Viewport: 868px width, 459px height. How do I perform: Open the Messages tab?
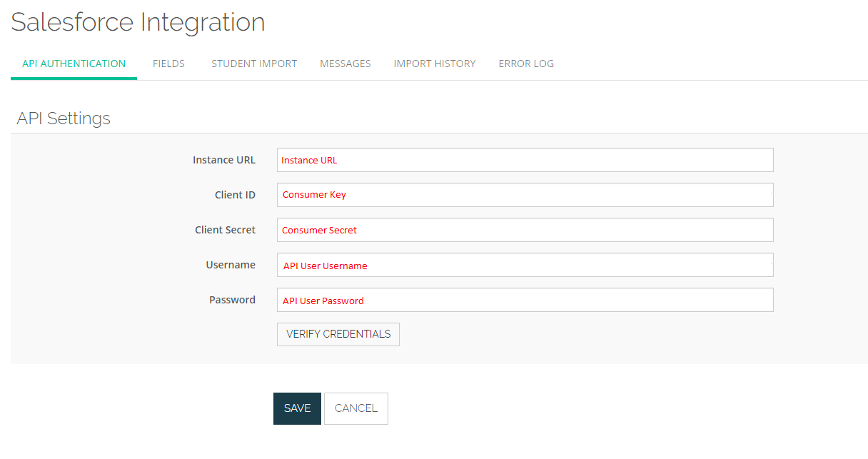[345, 64]
